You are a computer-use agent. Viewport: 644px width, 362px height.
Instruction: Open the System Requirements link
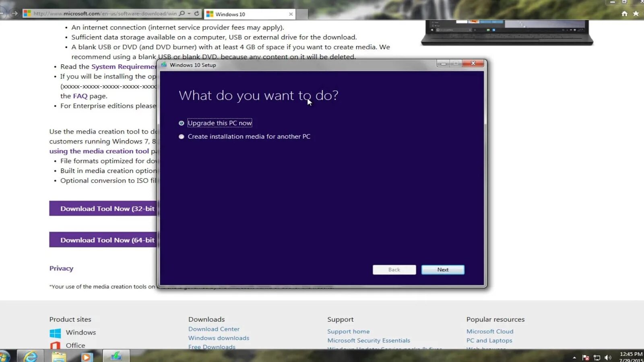(x=124, y=66)
